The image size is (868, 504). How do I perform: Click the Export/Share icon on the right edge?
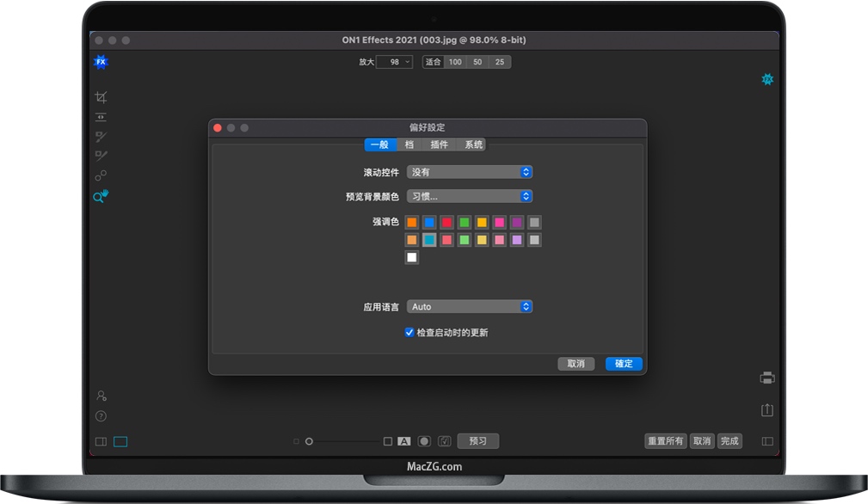(x=766, y=410)
